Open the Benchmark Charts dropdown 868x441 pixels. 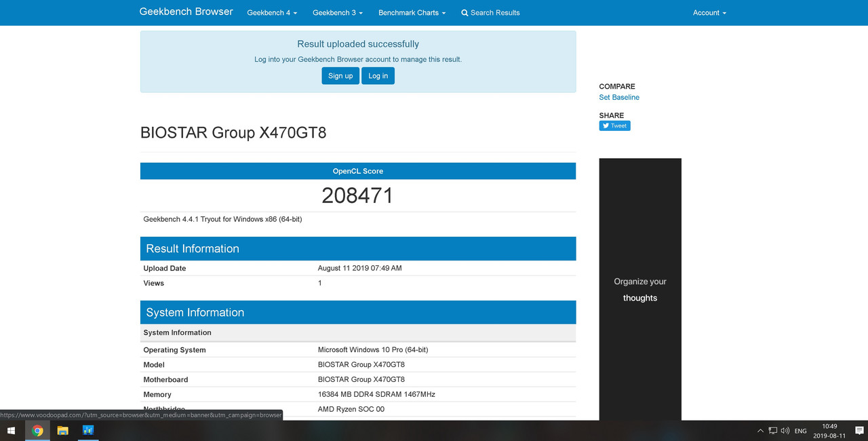[x=412, y=13]
